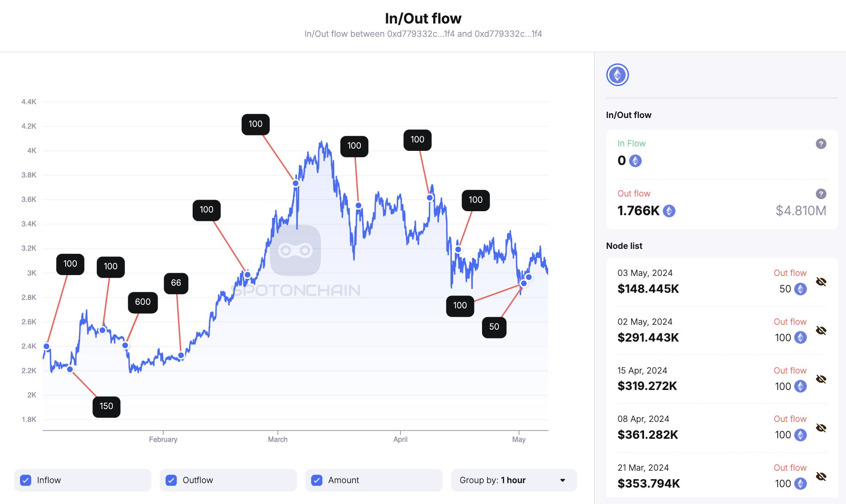Image resolution: width=846 pixels, height=504 pixels.
Task: Select the 50 outflow chart label
Action: 494,327
